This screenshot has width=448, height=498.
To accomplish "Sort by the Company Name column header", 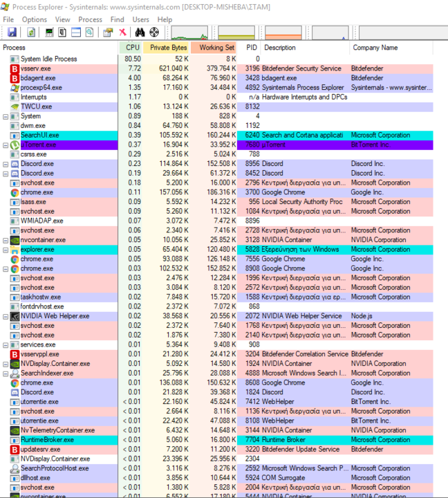I will pos(391,48).
